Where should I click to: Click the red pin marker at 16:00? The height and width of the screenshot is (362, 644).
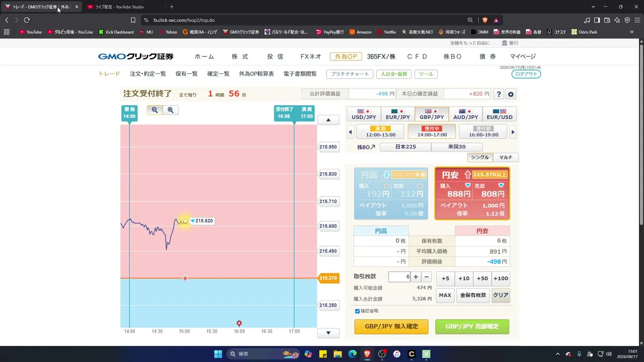pos(239,323)
